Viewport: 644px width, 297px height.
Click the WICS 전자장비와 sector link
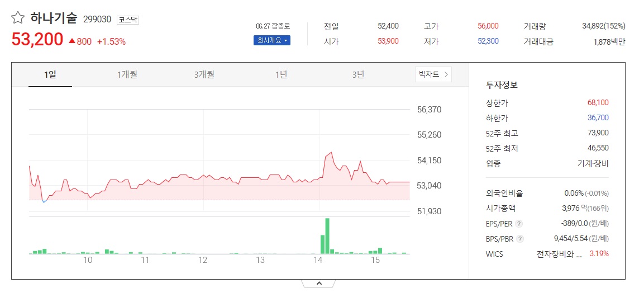pos(560,254)
